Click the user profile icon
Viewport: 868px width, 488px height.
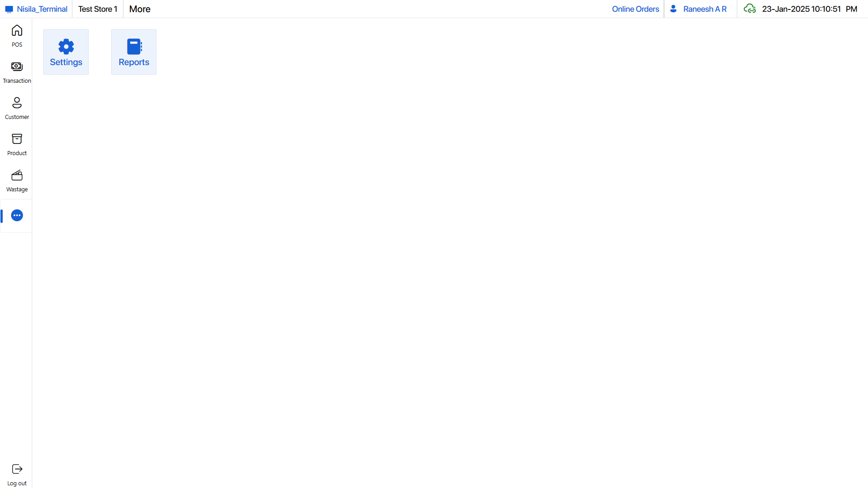tap(674, 9)
